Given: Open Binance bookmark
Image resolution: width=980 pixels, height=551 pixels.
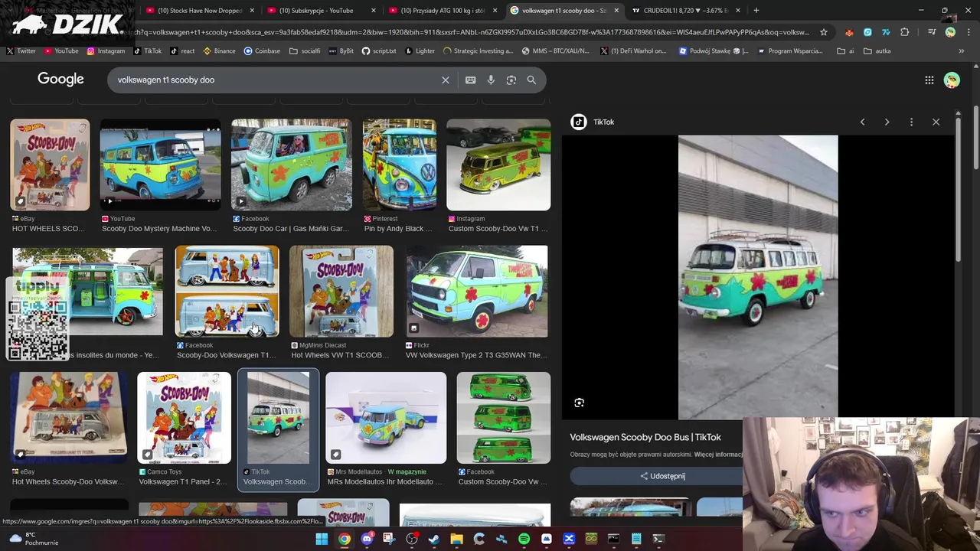Looking at the screenshot, I should point(218,51).
